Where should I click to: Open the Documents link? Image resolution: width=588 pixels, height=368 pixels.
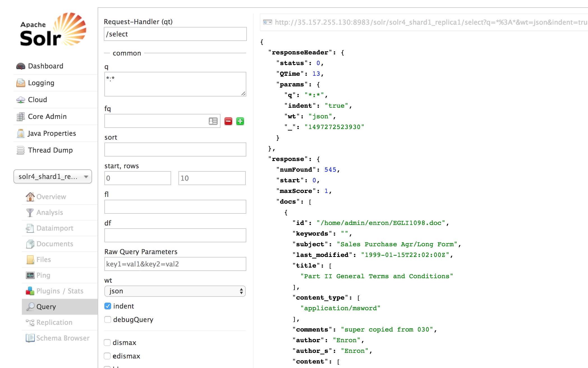55,244
